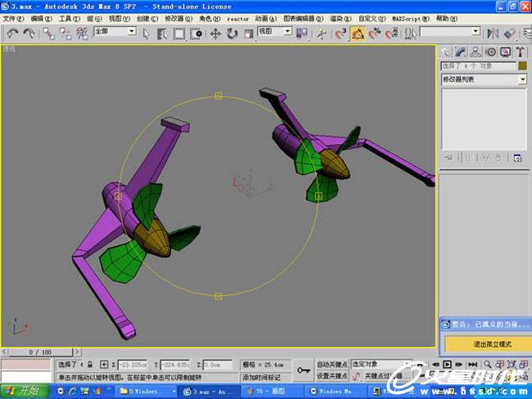
Task: Click the Undo arrow in the toolbar
Action: (x=12, y=34)
